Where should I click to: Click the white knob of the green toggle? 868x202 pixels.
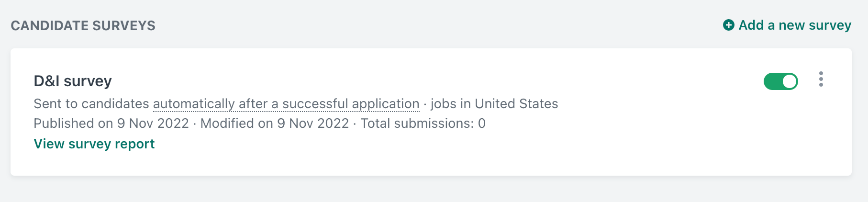[790, 81]
